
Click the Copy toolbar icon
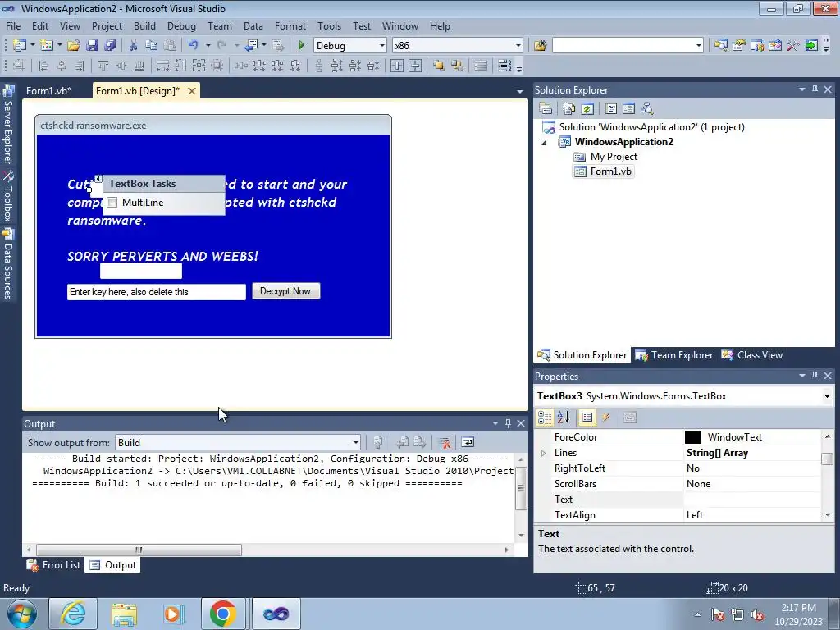[152, 46]
